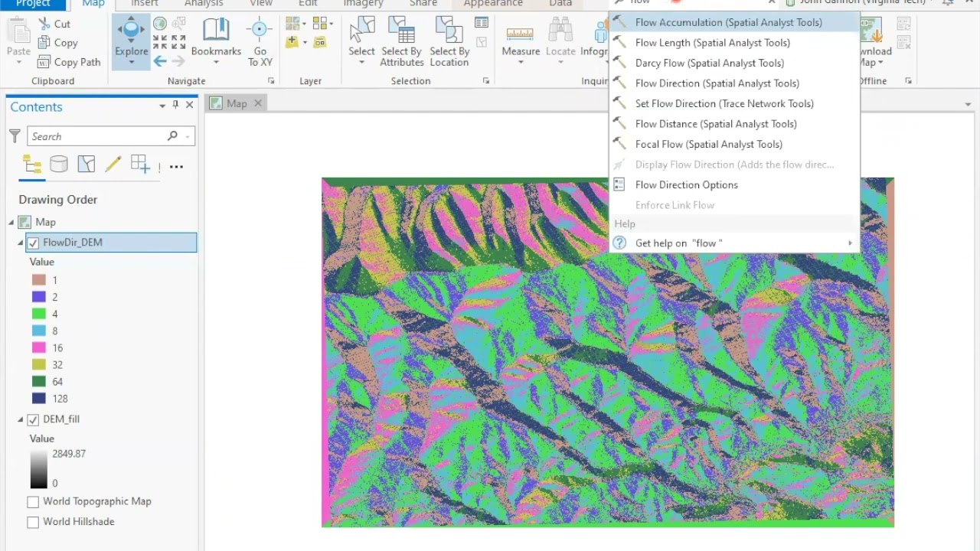980x551 pixels.
Task: Switch to the Imagery ribbon tab
Action: coord(363,4)
